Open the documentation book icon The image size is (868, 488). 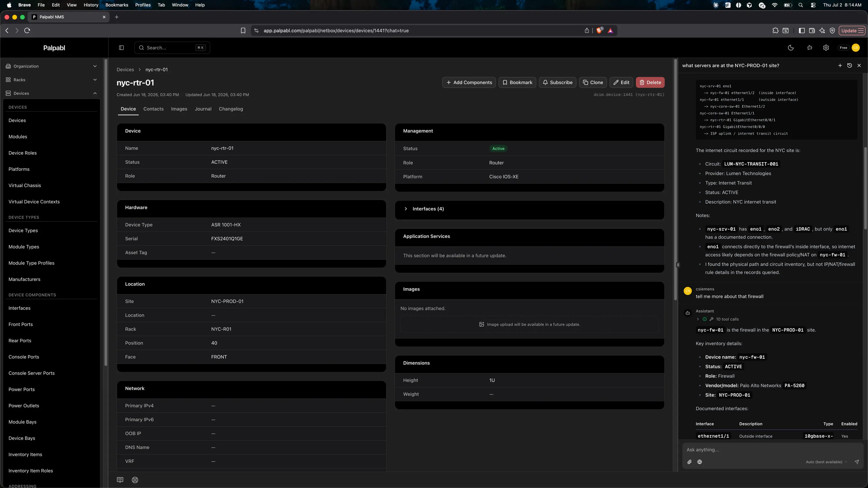click(x=120, y=480)
